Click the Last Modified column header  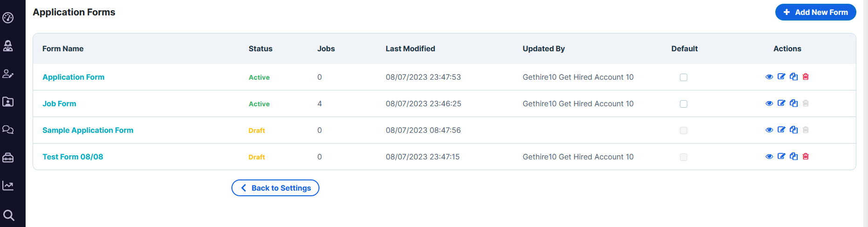coord(410,48)
